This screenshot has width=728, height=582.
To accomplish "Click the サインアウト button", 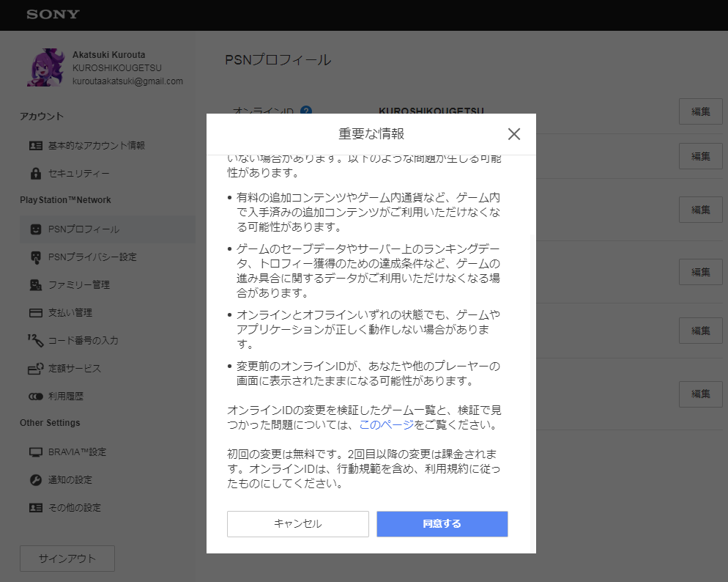I will [67, 559].
